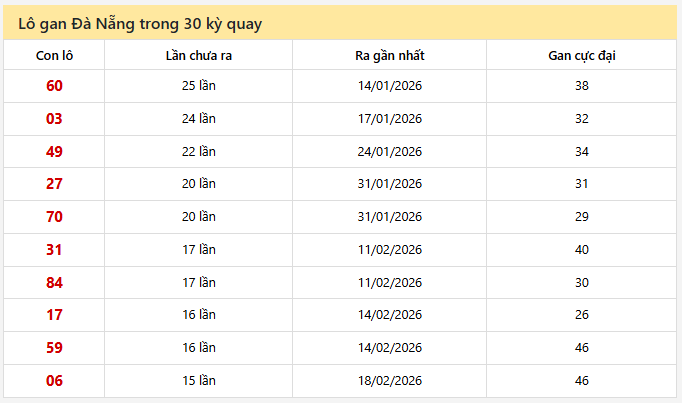The image size is (682, 403).
Task: Click the red lô number 59
Action: tap(54, 348)
